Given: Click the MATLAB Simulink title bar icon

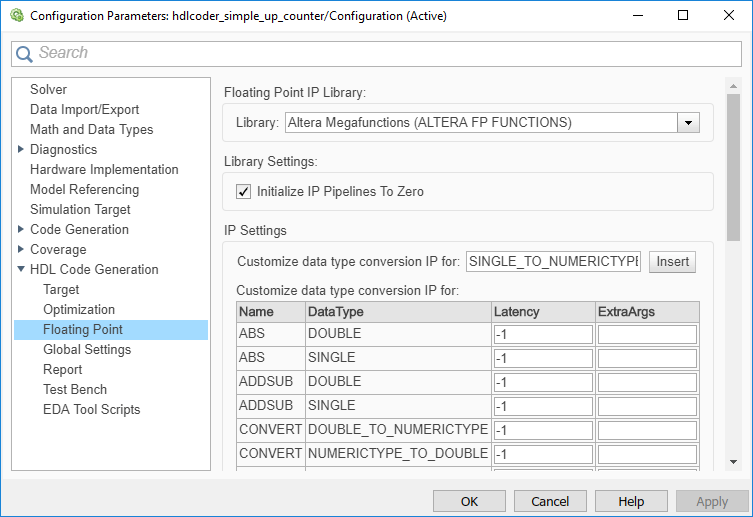Looking at the screenshot, I should click(x=15, y=16).
